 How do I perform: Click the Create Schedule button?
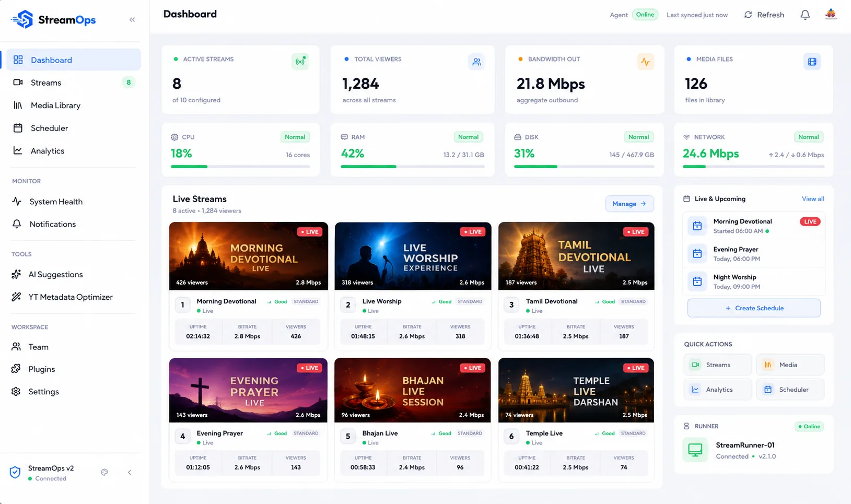[x=754, y=308]
